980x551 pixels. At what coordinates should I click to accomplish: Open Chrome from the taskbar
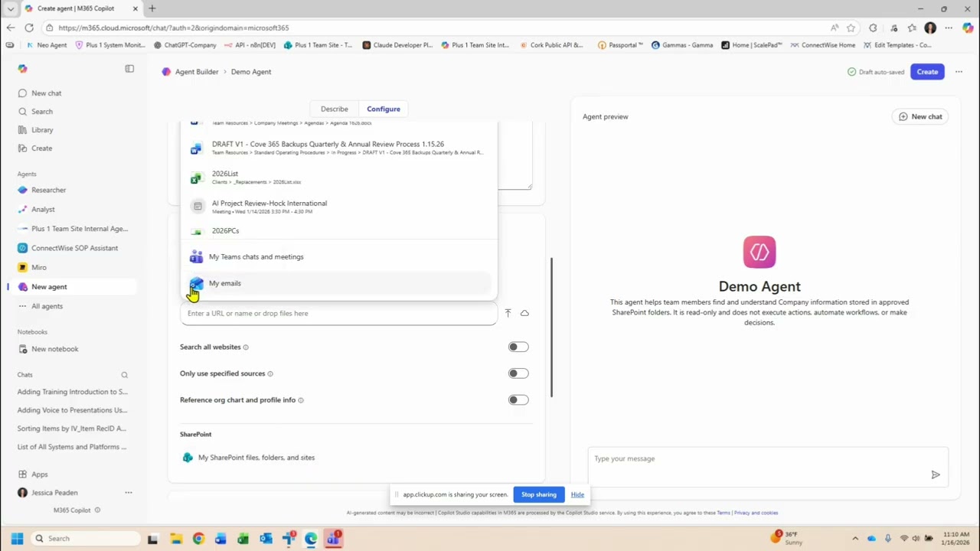[198, 539]
